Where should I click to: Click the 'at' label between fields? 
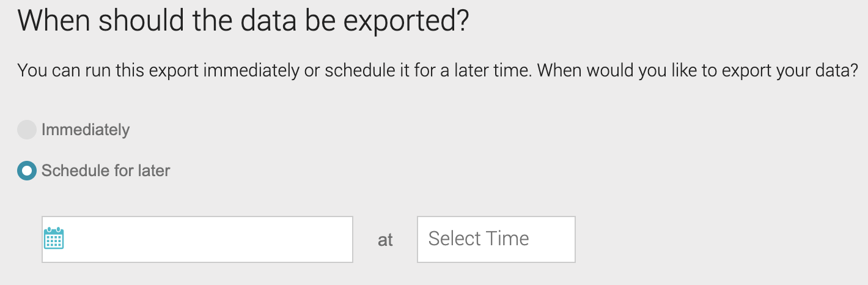pos(385,240)
